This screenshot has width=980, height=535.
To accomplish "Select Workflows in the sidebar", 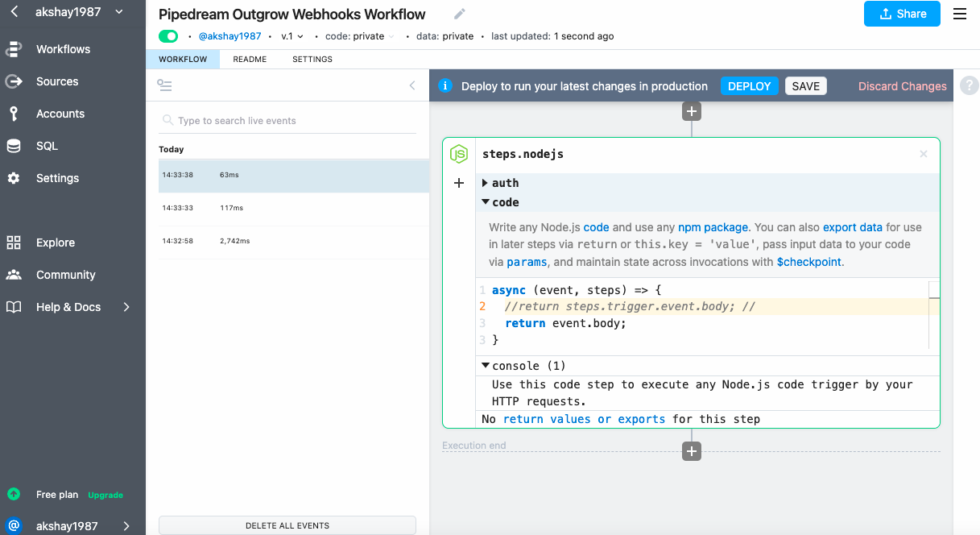I will coord(63,49).
